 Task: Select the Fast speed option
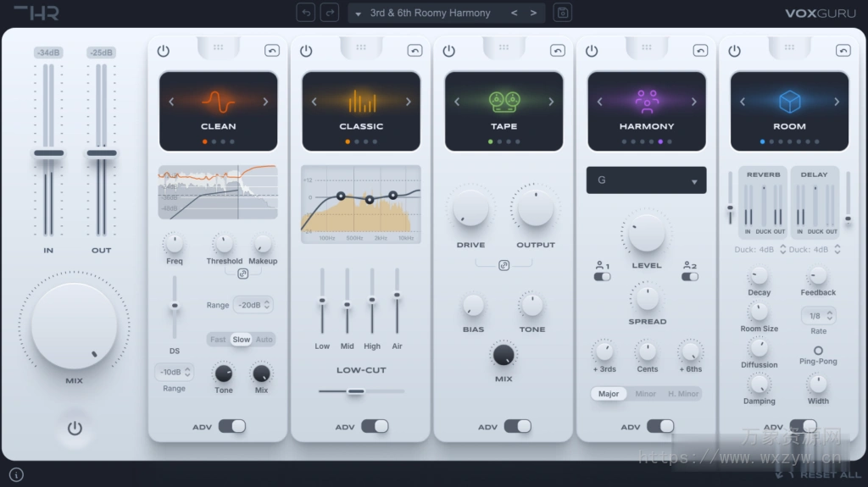[218, 340]
